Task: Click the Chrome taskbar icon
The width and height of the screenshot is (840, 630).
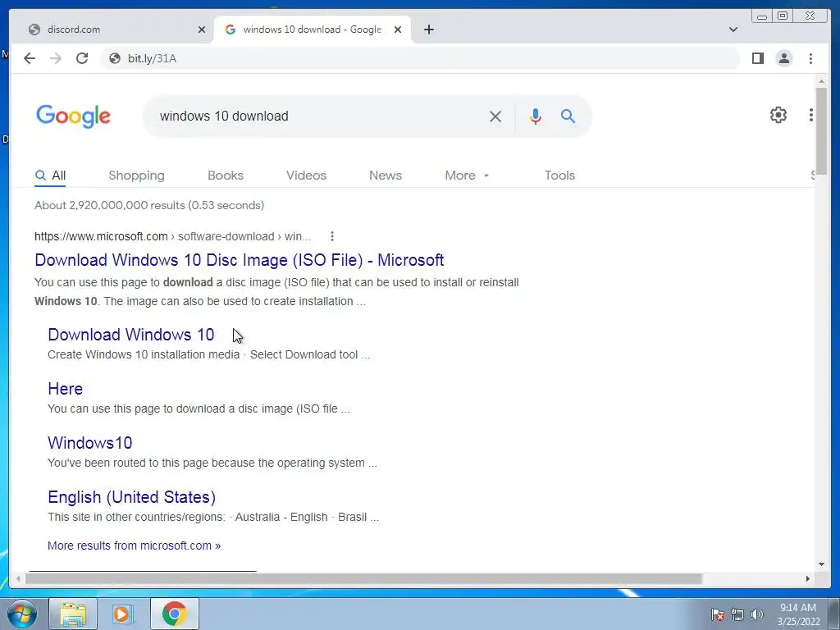Action: coord(174,614)
